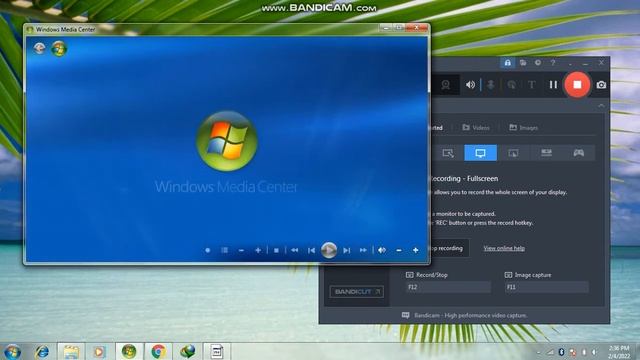Click the green Media Center start orb

coord(59,48)
